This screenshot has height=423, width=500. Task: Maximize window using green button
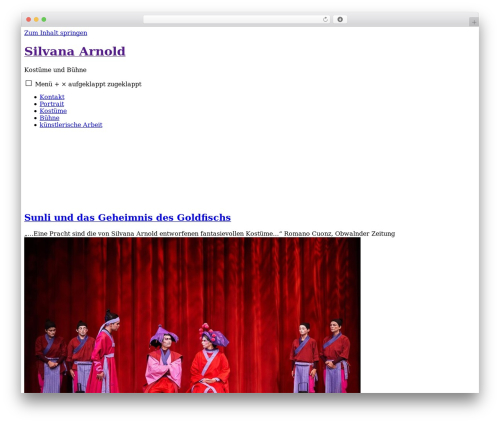click(x=44, y=20)
